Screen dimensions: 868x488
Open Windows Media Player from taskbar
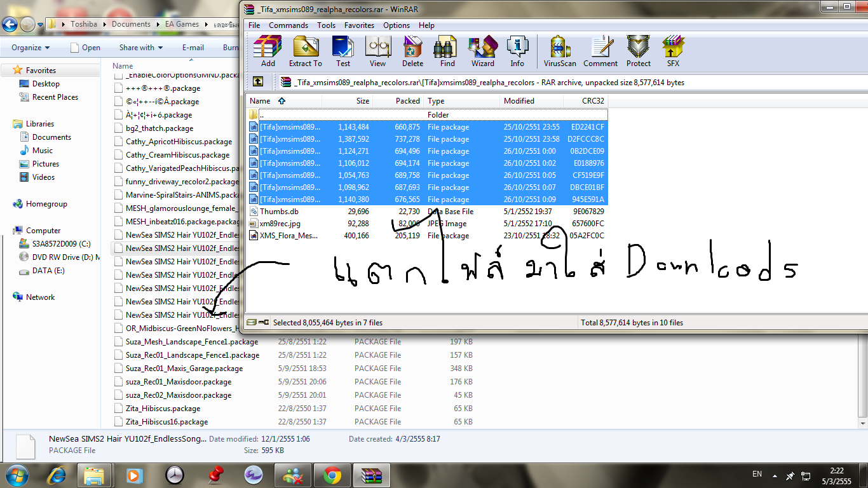(134, 475)
